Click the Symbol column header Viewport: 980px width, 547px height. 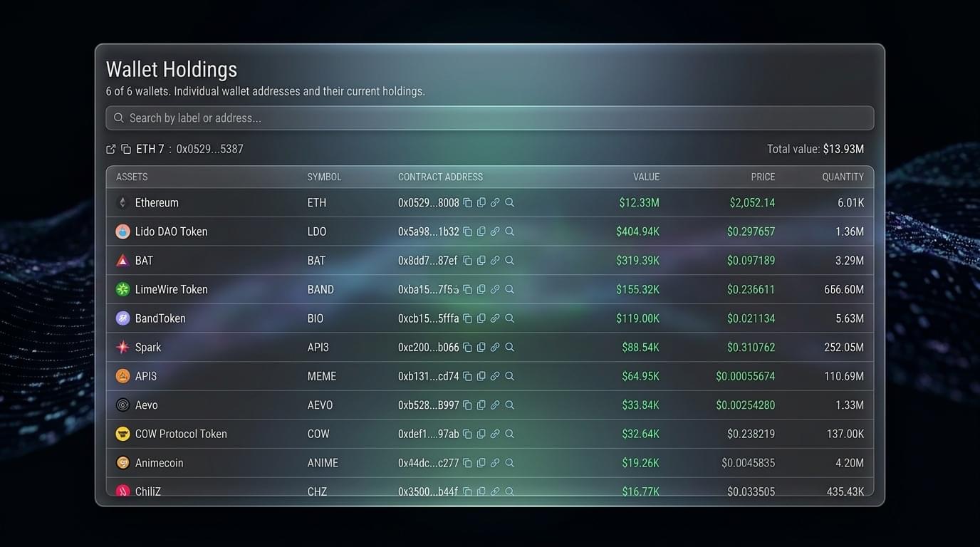pyautogui.click(x=324, y=177)
